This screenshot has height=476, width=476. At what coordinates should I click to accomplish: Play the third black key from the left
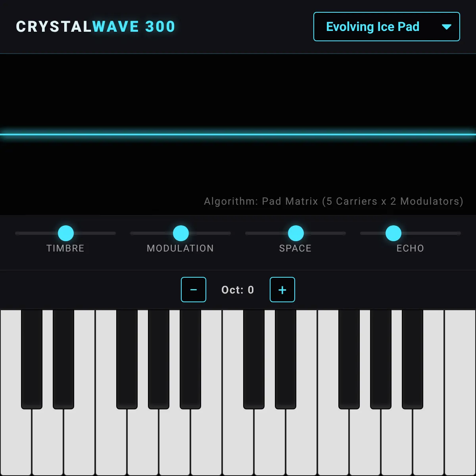[127, 359]
